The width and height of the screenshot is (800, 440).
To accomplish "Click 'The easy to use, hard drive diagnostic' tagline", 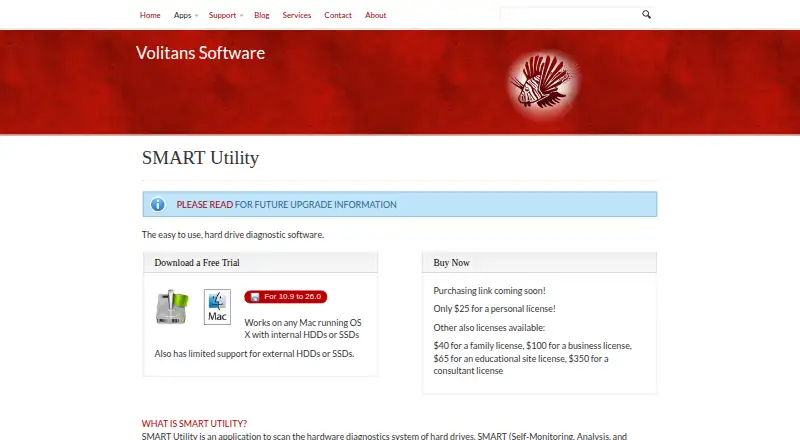I will point(233,235).
